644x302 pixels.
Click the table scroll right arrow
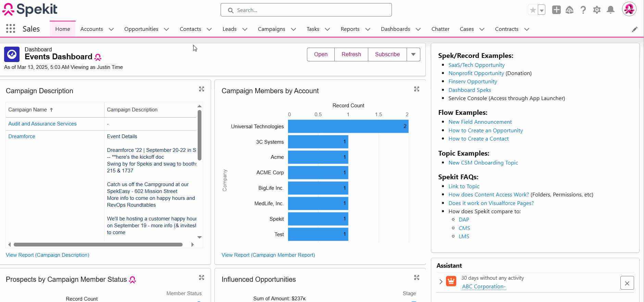[193, 244]
